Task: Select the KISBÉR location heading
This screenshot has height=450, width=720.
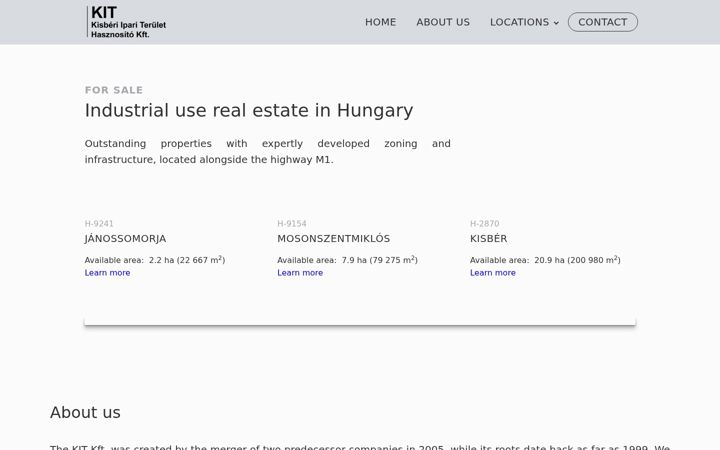Action: pos(489,238)
